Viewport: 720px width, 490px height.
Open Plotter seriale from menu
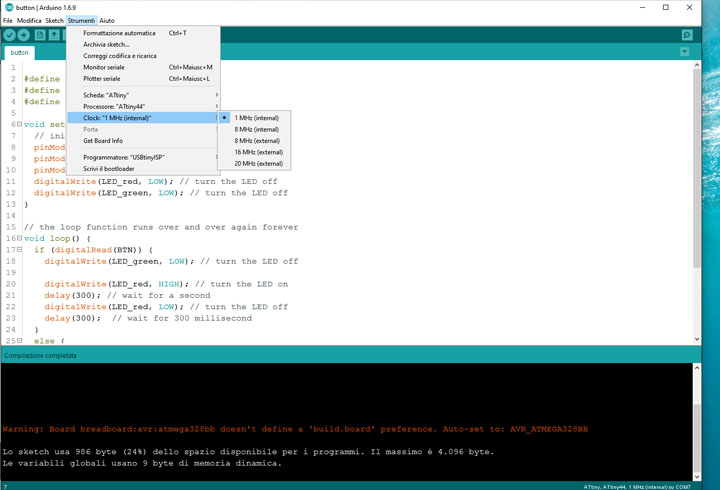pyautogui.click(x=143, y=79)
